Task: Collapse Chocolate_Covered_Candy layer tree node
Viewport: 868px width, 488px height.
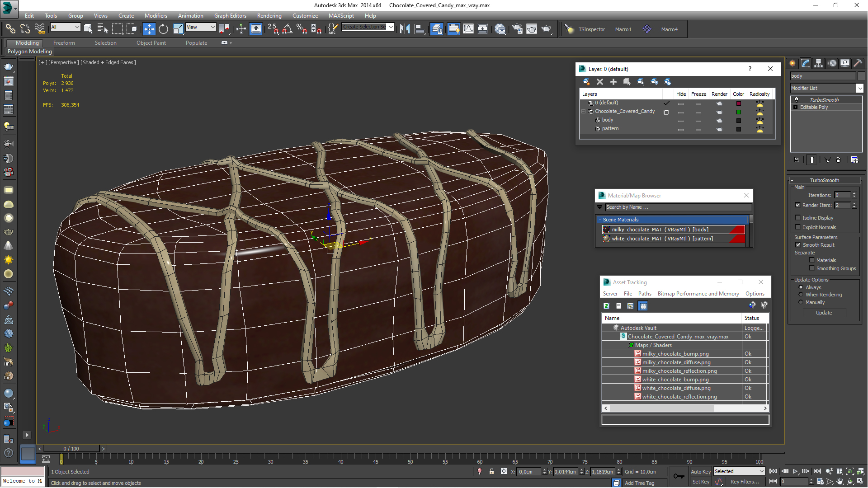Action: pos(584,112)
